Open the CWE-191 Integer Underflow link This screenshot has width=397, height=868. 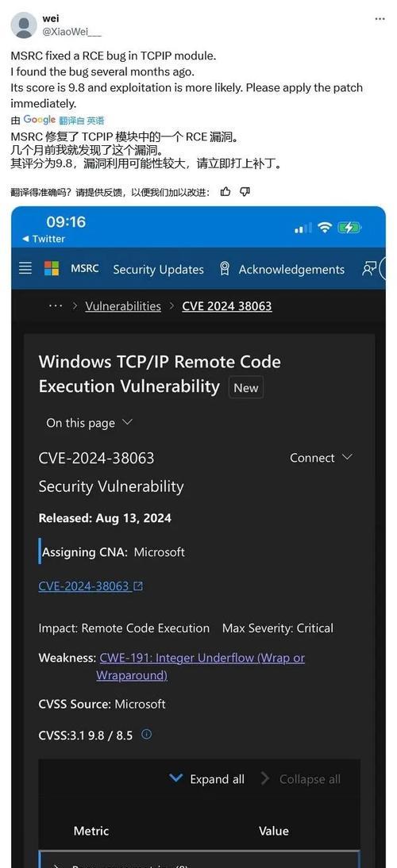[x=200, y=666]
